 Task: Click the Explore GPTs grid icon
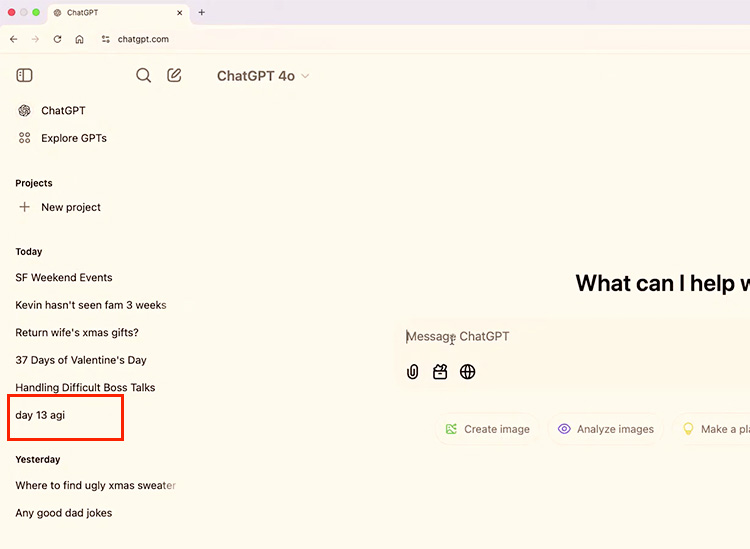(24, 138)
